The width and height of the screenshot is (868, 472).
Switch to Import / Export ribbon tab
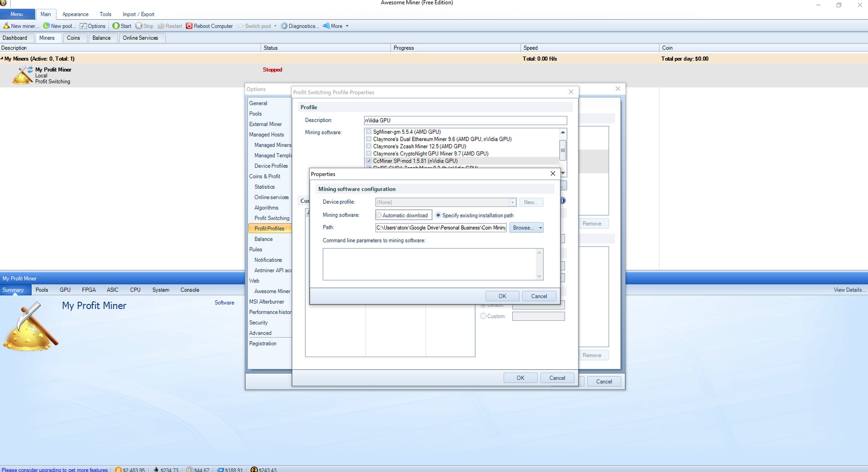(138, 14)
